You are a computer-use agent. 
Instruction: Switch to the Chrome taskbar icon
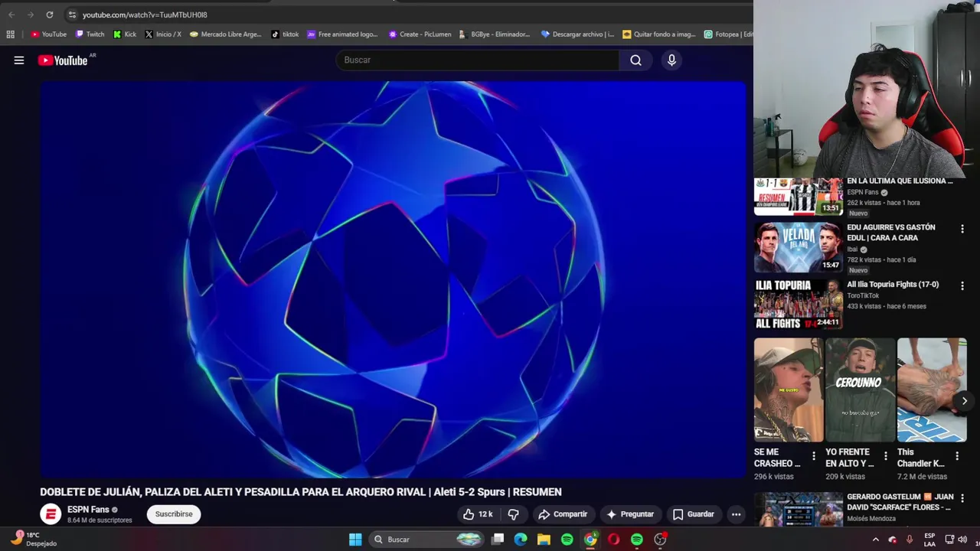(x=590, y=540)
